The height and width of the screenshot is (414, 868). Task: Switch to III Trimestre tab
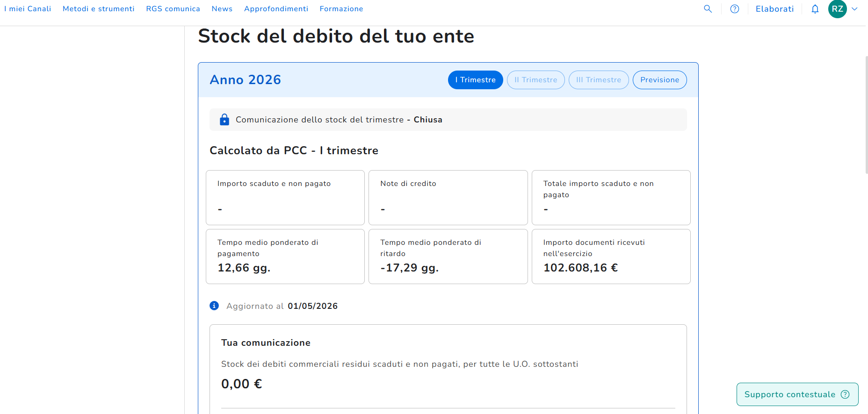pyautogui.click(x=599, y=80)
